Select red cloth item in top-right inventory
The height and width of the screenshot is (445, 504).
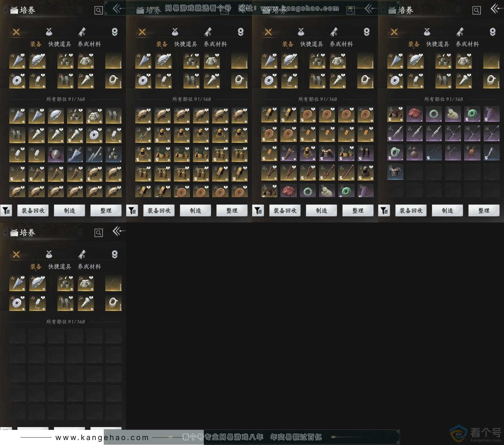414,114
